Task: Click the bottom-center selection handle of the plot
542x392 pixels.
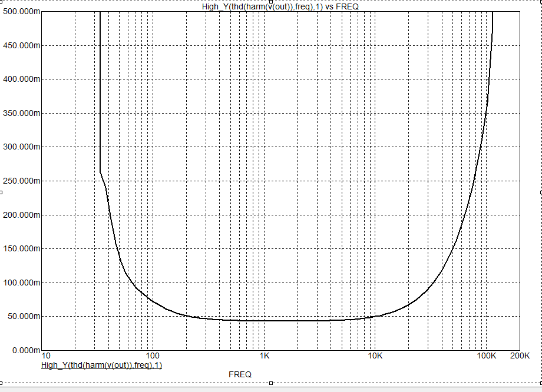Action: [271, 383]
